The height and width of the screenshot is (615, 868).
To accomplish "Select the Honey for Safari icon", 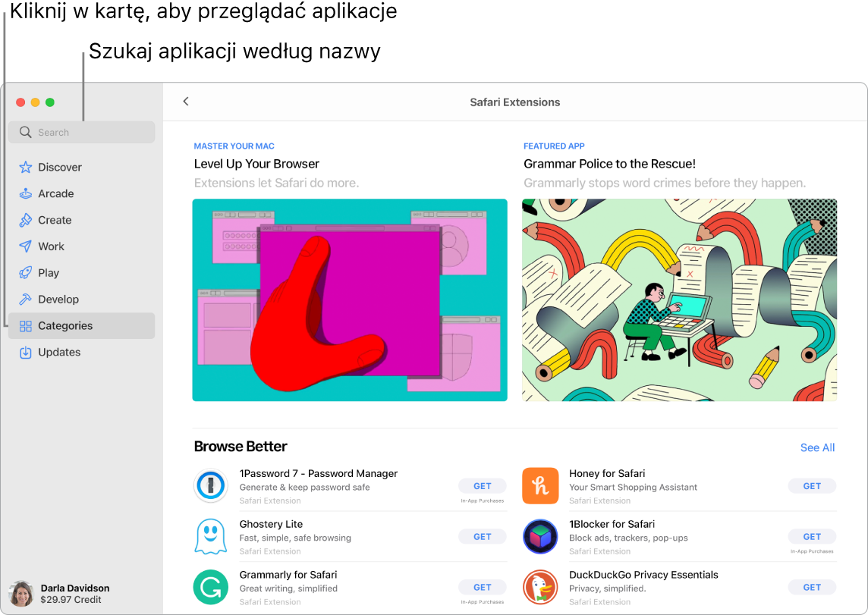I will [540, 486].
